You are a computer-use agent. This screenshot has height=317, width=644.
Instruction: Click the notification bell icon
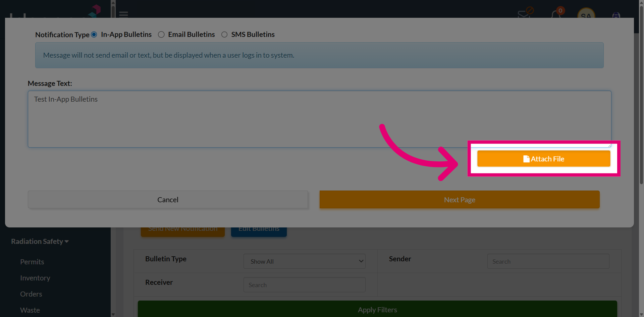click(556, 14)
